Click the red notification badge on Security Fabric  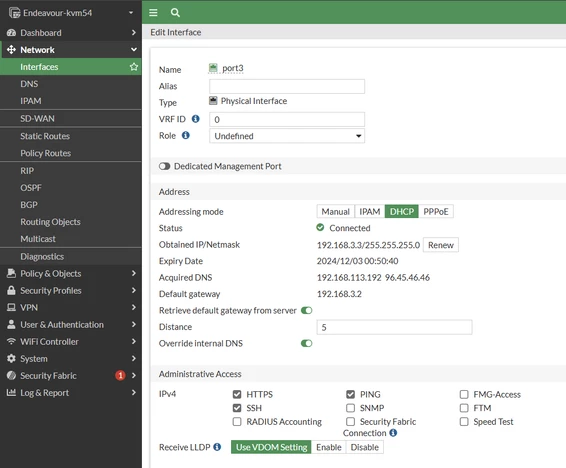point(120,376)
